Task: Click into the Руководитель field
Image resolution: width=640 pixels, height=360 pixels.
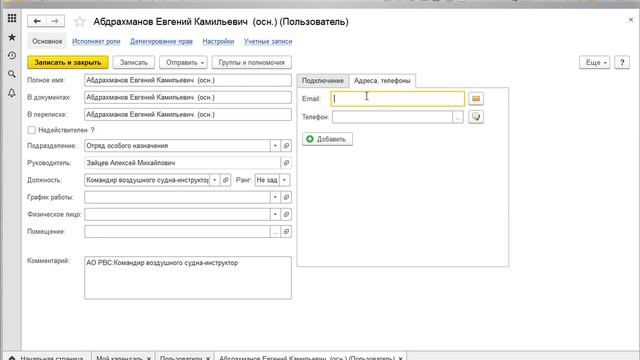Action: click(x=182, y=163)
